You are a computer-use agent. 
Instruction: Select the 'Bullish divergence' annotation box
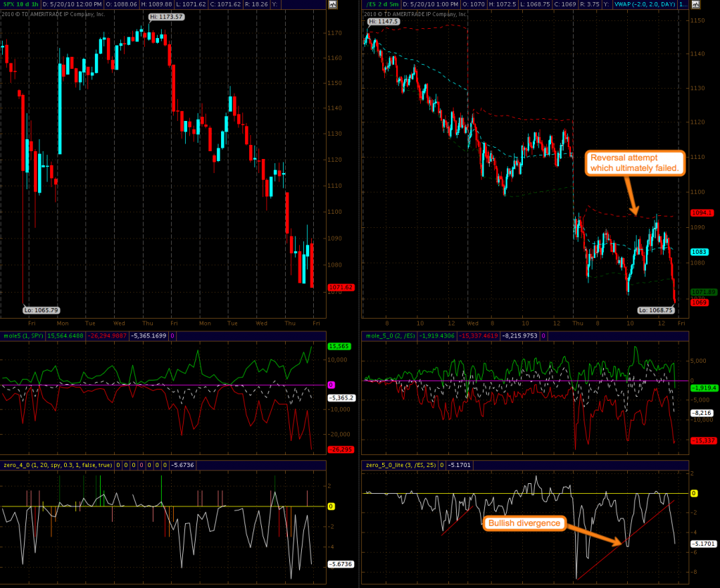[523, 523]
